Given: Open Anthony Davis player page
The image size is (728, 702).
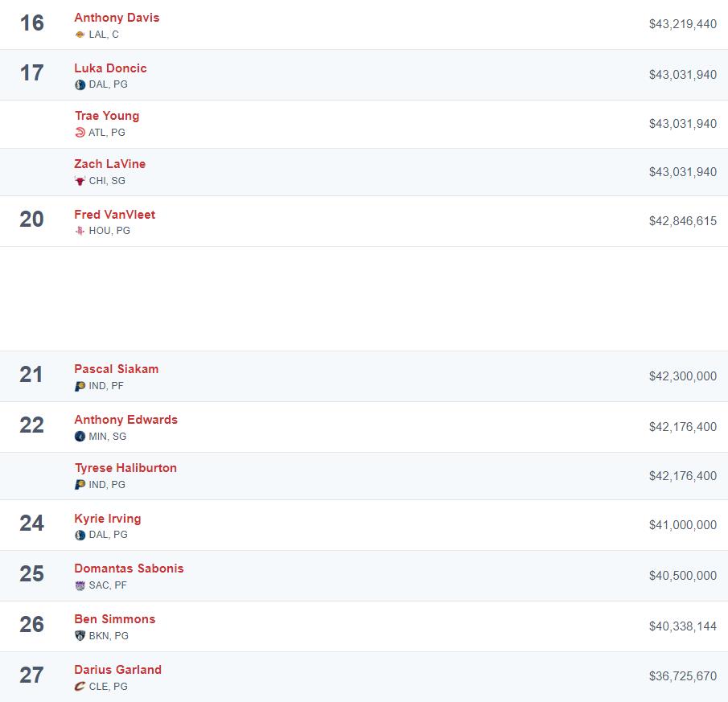Looking at the screenshot, I should [x=117, y=18].
